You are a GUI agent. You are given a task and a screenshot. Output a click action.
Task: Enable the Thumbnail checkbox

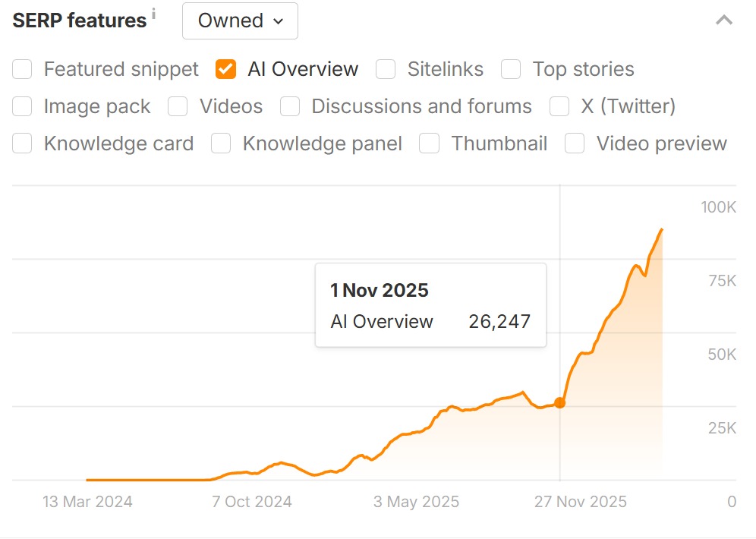pos(430,143)
